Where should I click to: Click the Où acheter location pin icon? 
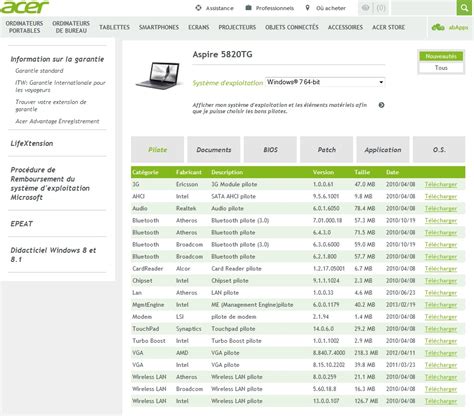[x=307, y=8]
